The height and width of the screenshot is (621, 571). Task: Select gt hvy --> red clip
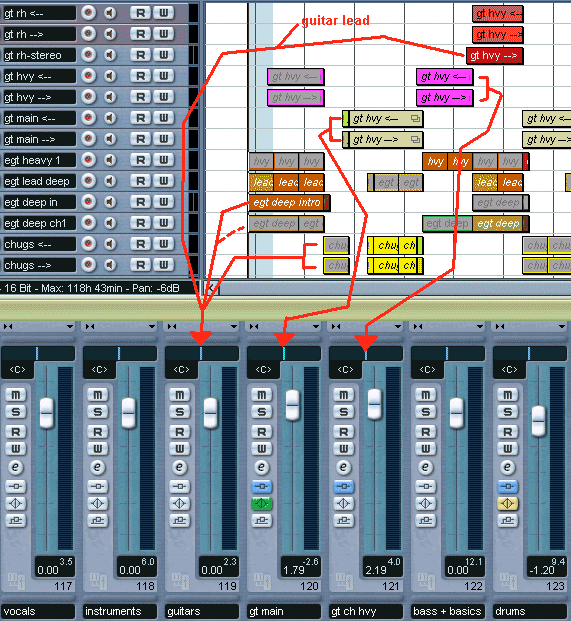click(x=494, y=55)
